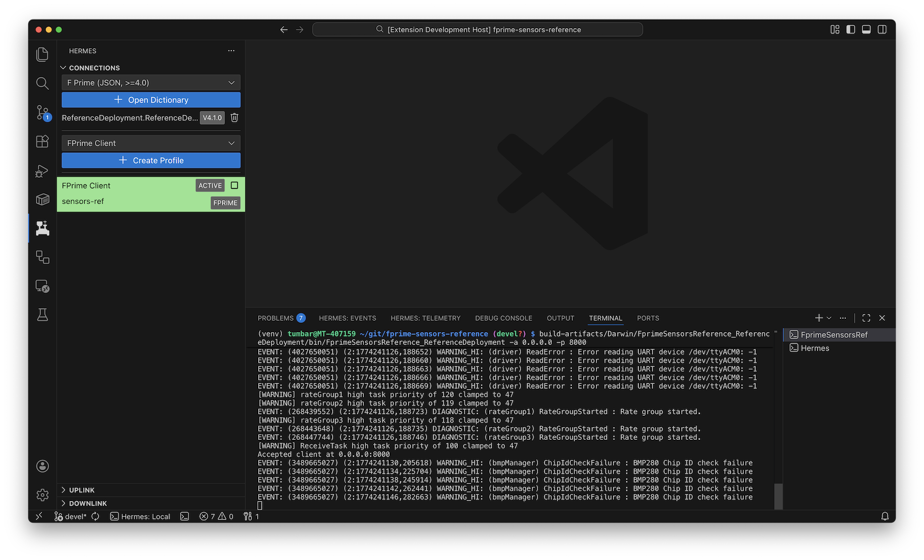The height and width of the screenshot is (560, 924).
Task: Open the FPrime Client profile type dropdown
Action: tap(151, 143)
